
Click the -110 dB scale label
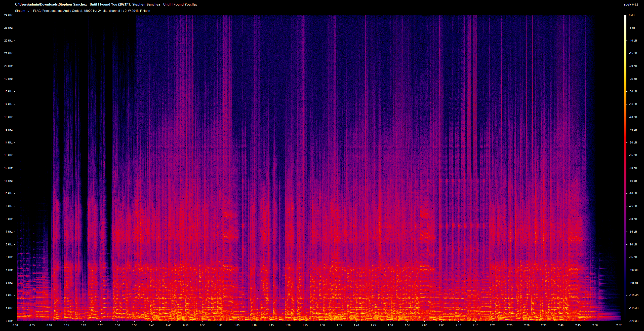[x=634, y=296]
